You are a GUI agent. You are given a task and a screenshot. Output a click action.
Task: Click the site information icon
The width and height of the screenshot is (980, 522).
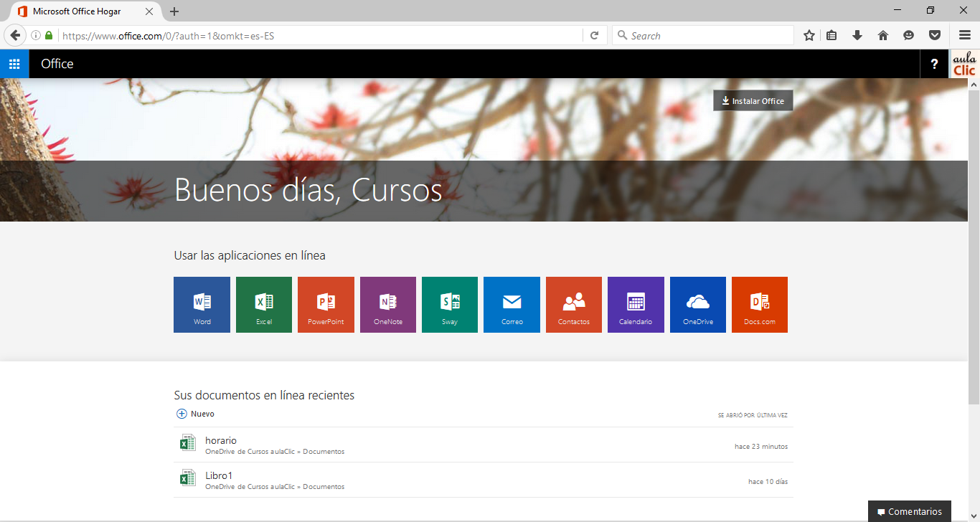[x=36, y=35]
